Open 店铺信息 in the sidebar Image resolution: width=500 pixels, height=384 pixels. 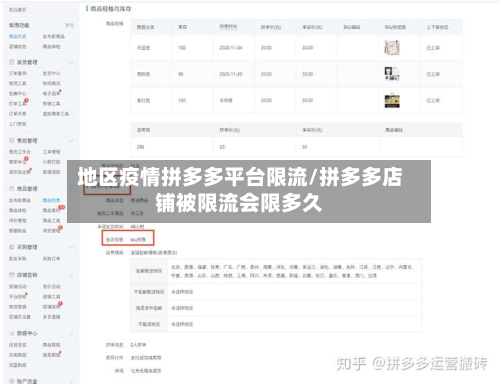point(17,47)
